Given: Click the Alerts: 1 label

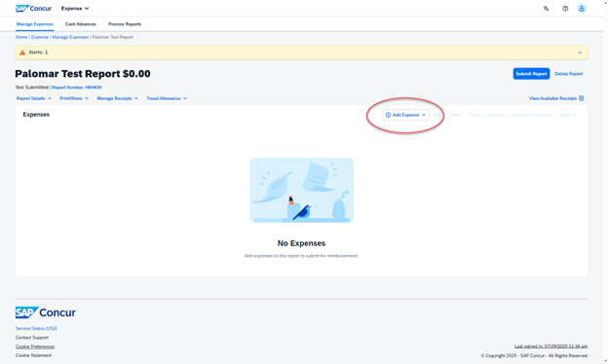Looking at the screenshot, I should [38, 53].
